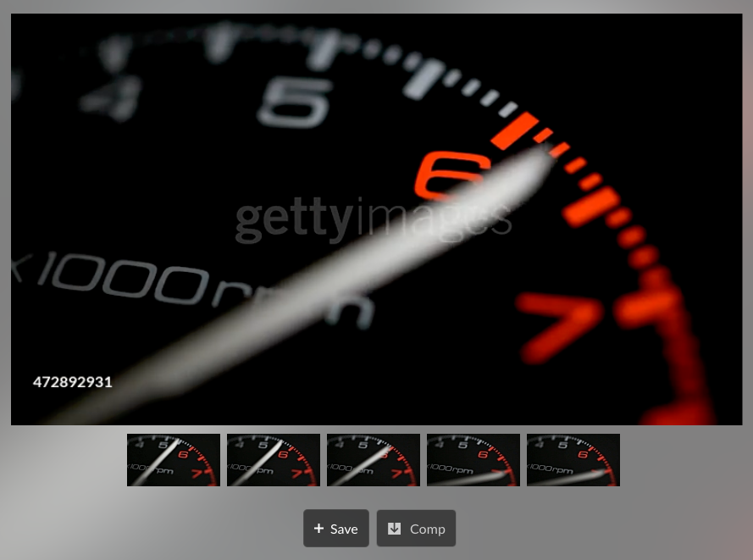Download a comp via the Comp label

[x=427, y=529]
